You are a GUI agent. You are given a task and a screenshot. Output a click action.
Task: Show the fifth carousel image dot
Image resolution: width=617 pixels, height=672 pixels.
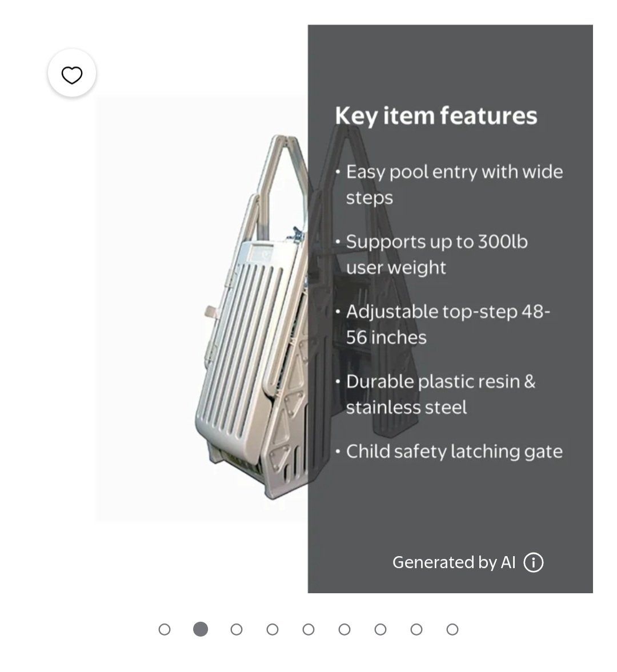pyautogui.click(x=308, y=629)
